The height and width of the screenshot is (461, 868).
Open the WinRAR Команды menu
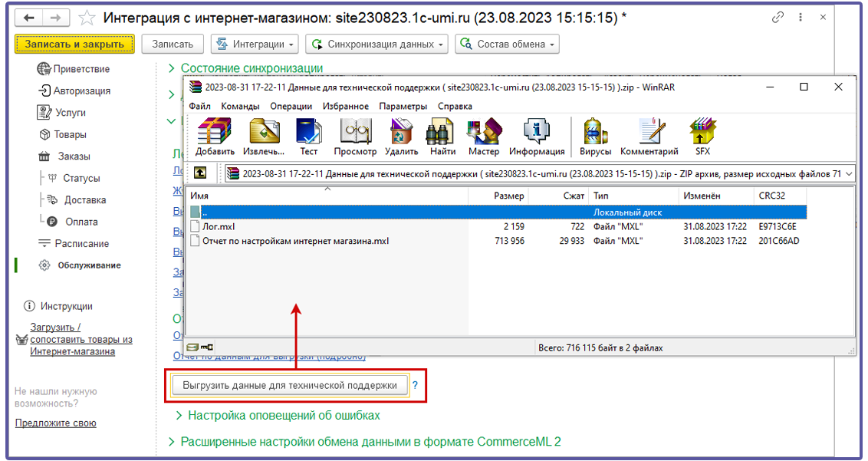coord(240,106)
